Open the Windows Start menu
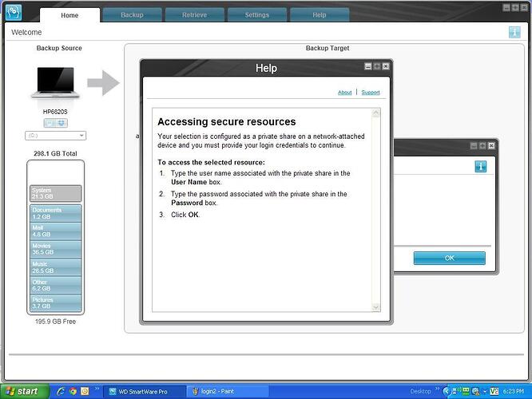Screen dimensions: 532x399 click(23, 392)
